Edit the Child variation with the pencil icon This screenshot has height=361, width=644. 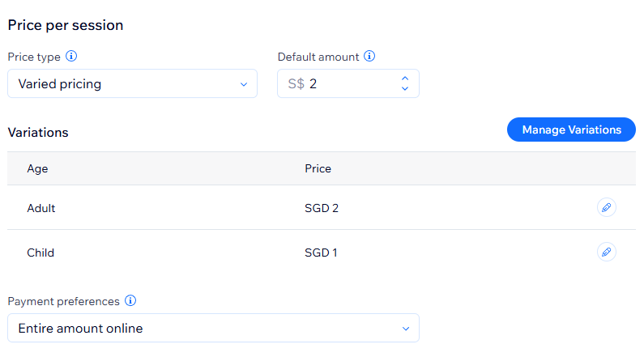606,253
